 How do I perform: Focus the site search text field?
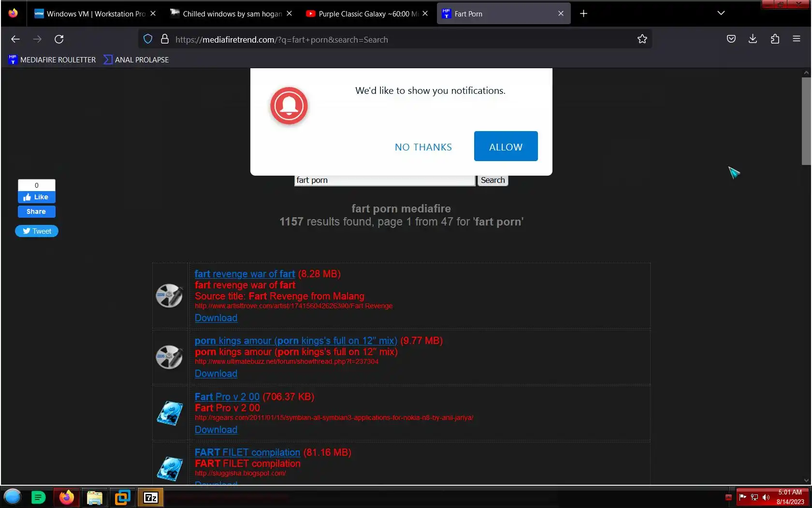(385, 180)
